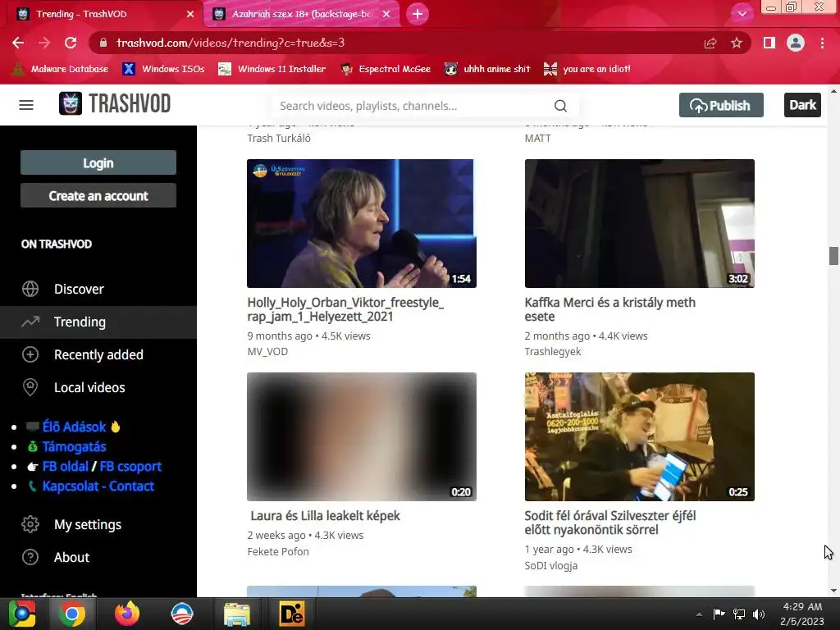Open the hamburger menu icon
The width and height of the screenshot is (840, 630).
tap(26, 105)
